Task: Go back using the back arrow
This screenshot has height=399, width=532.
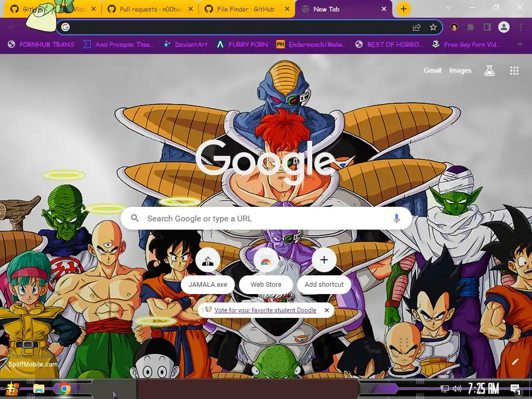Action: pos(11,28)
